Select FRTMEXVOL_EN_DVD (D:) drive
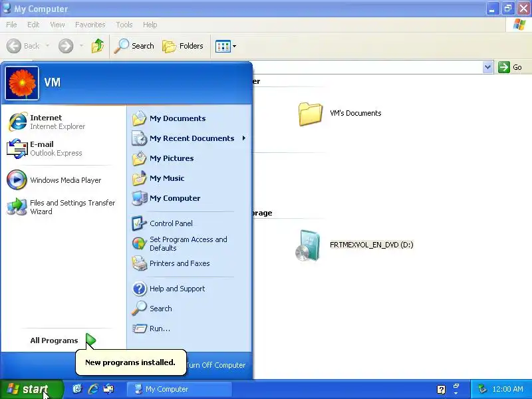The image size is (532, 399). click(x=354, y=245)
